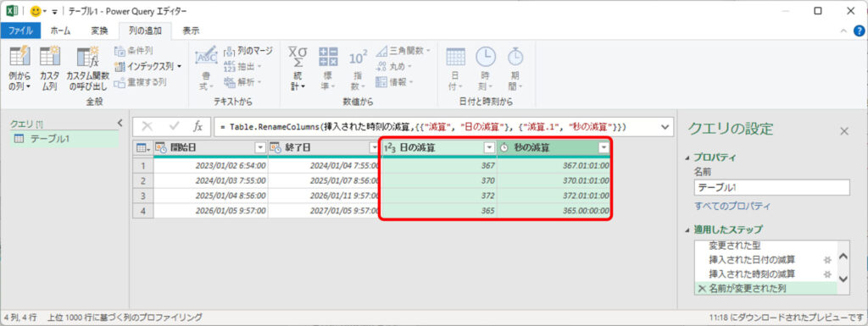Open the 日の減算 filter dropdown
868x326 pixels.
(x=489, y=147)
